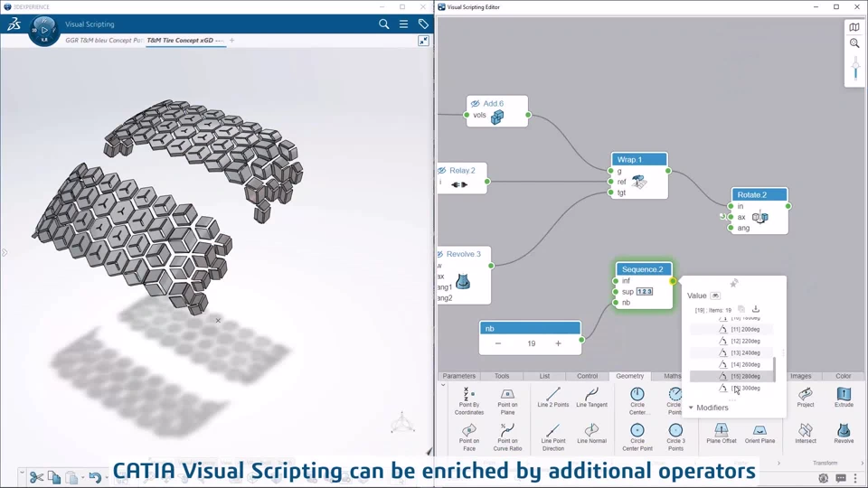Open the three-dots menu at bottom right
This screenshot has height=488, width=868.
(855, 478)
